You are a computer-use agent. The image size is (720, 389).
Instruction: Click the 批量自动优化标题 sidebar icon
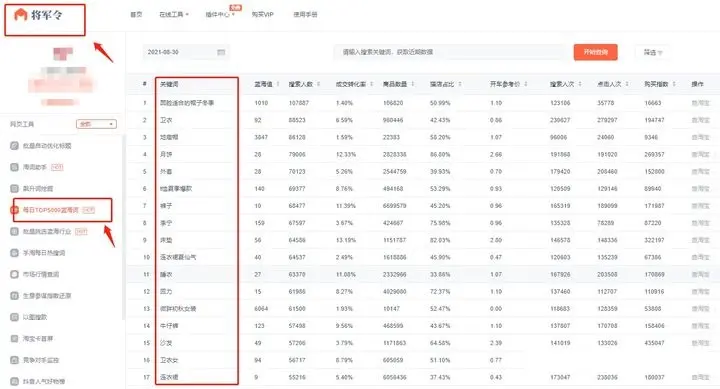[x=14, y=146]
